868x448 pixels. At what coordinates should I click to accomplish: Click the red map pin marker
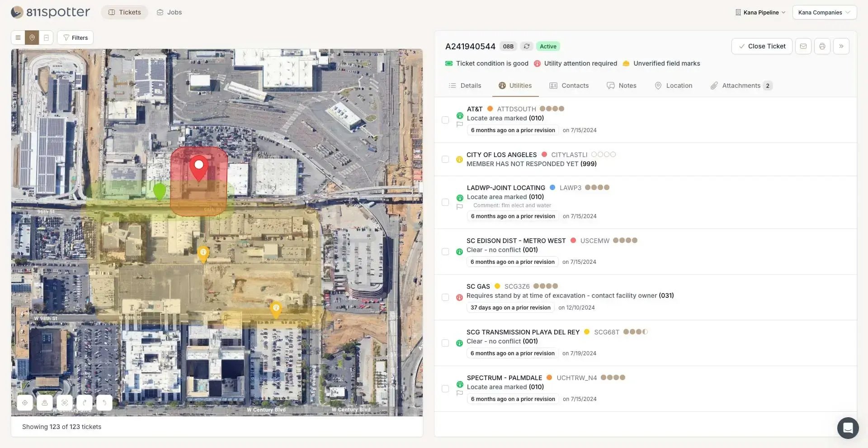coord(198,168)
